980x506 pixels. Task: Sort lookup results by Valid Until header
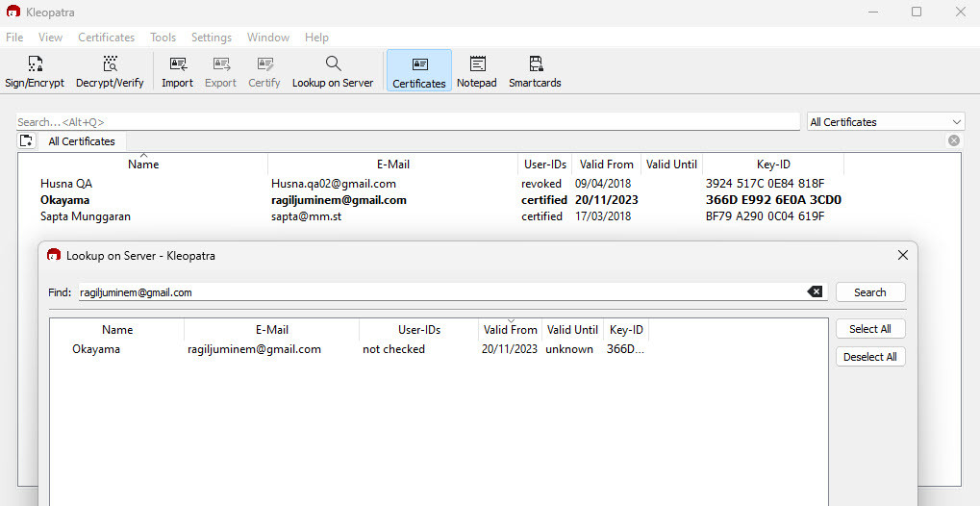click(x=572, y=330)
